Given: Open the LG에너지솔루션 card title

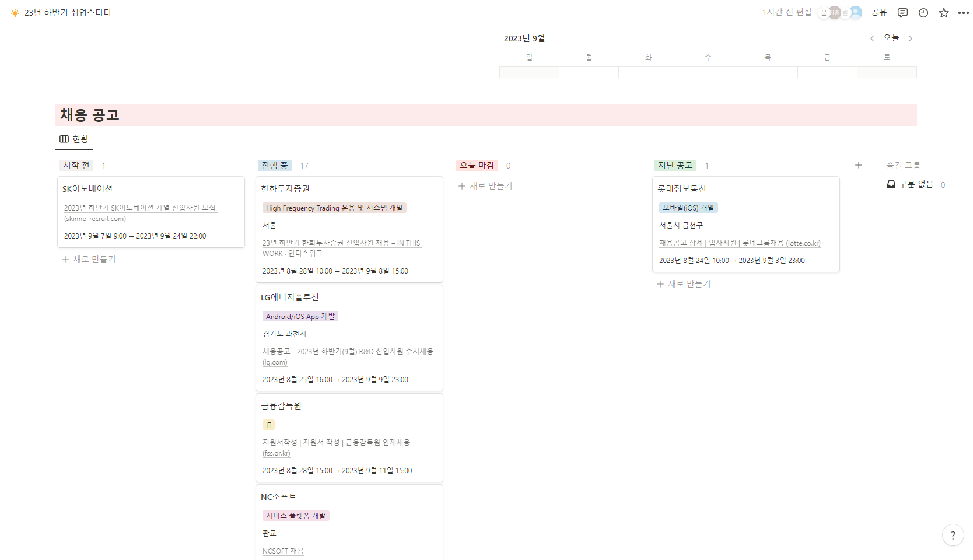Looking at the screenshot, I should click(x=290, y=297).
